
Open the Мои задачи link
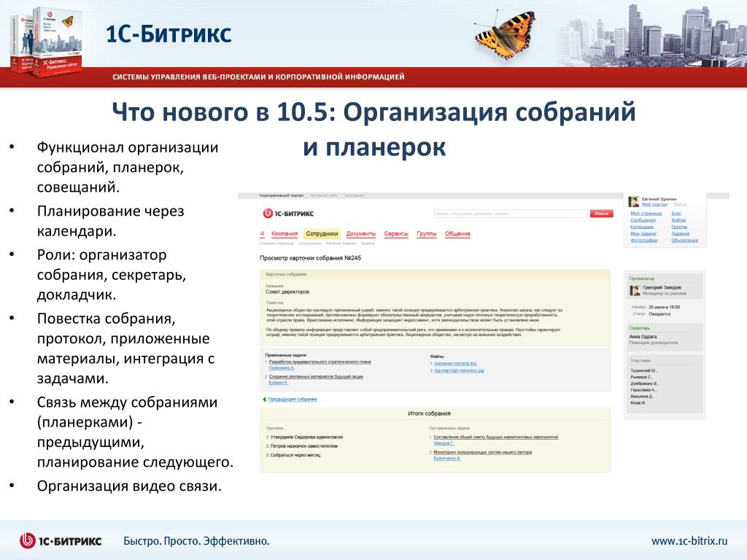(643, 233)
